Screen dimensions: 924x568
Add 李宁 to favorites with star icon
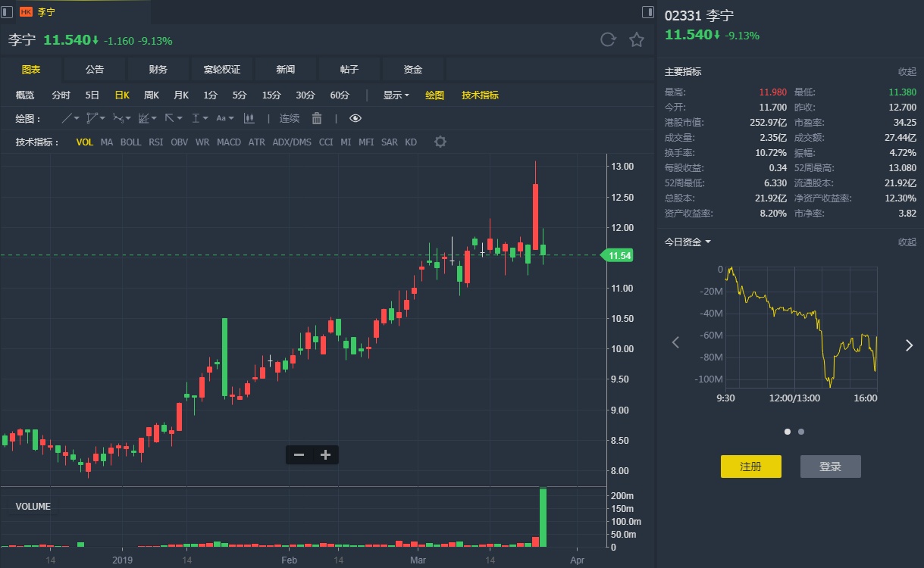637,40
